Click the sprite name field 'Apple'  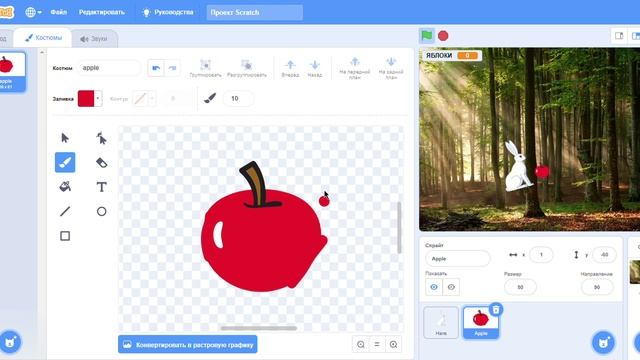click(x=458, y=258)
